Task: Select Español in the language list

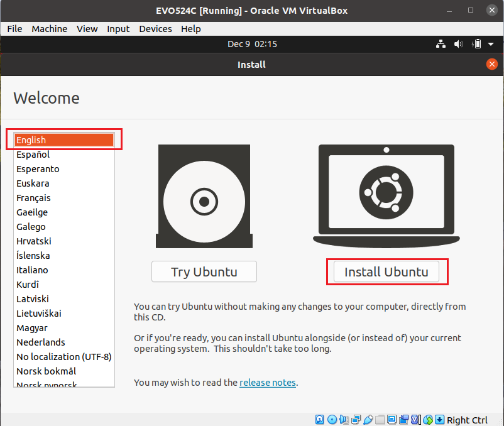Action: [x=64, y=155]
